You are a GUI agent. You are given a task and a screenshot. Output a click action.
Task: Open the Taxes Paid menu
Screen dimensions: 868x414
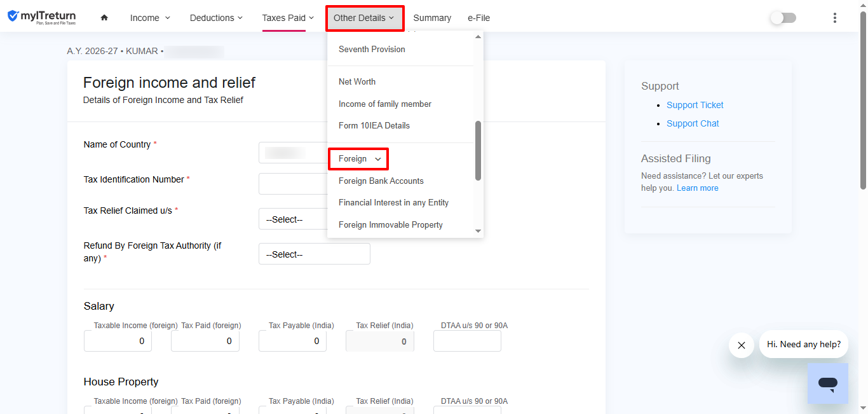coord(288,18)
